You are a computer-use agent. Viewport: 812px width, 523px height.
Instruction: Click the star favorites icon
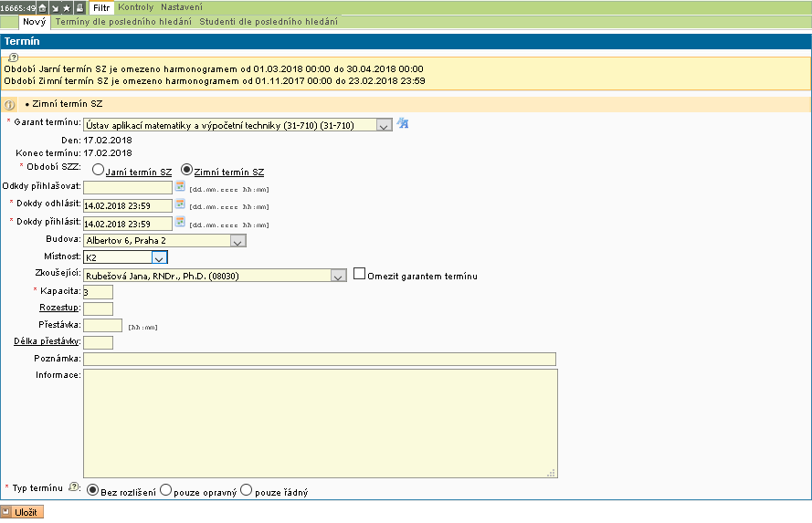[x=67, y=7]
